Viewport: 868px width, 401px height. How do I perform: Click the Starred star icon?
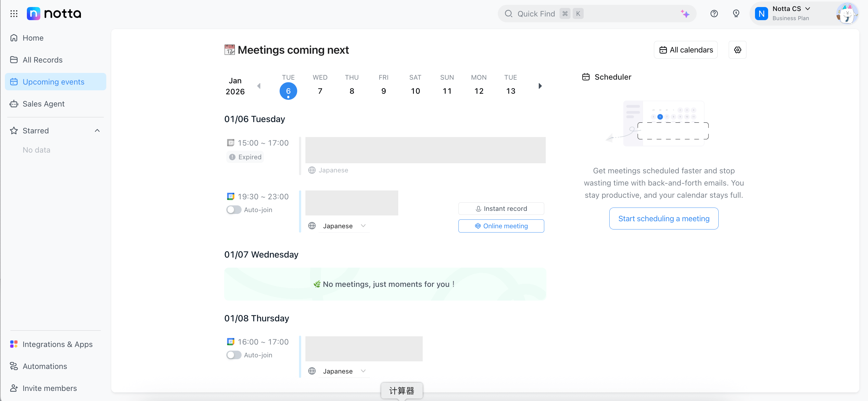14,131
